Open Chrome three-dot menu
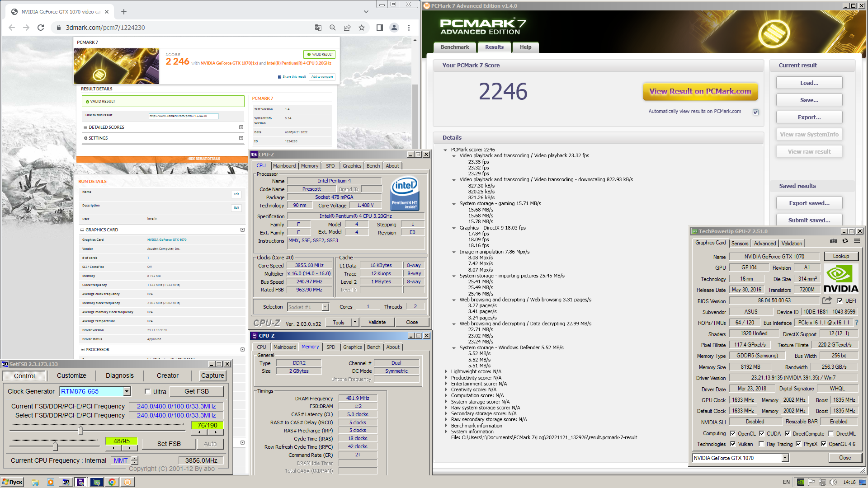868x488 pixels. coord(409,28)
